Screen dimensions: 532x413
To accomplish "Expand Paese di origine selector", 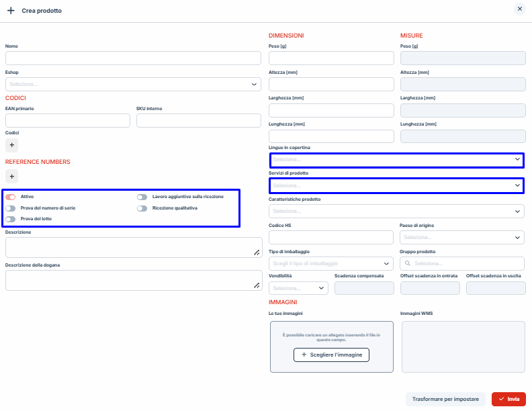I will (462, 238).
